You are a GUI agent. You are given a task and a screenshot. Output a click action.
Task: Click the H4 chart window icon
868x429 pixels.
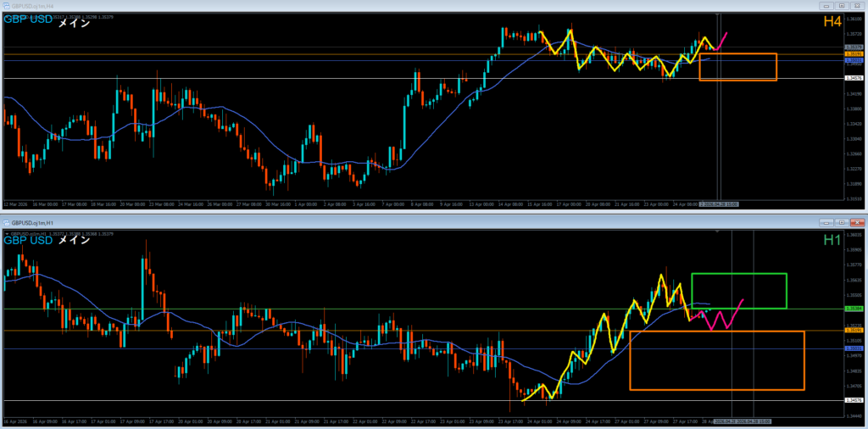pyautogui.click(x=7, y=6)
